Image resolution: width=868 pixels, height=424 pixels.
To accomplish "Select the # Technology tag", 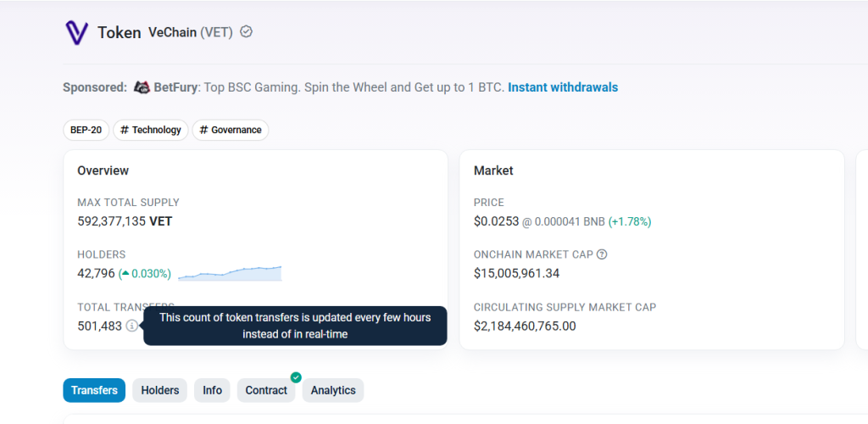I will pos(151,130).
